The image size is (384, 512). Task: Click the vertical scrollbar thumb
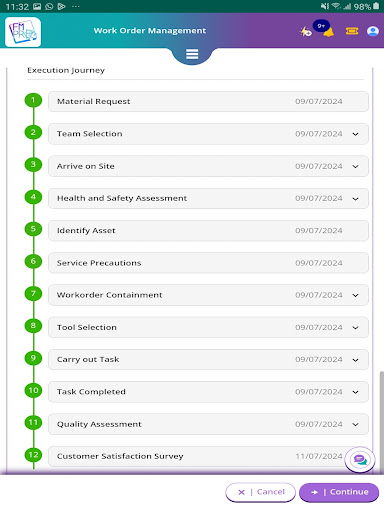(x=382, y=422)
